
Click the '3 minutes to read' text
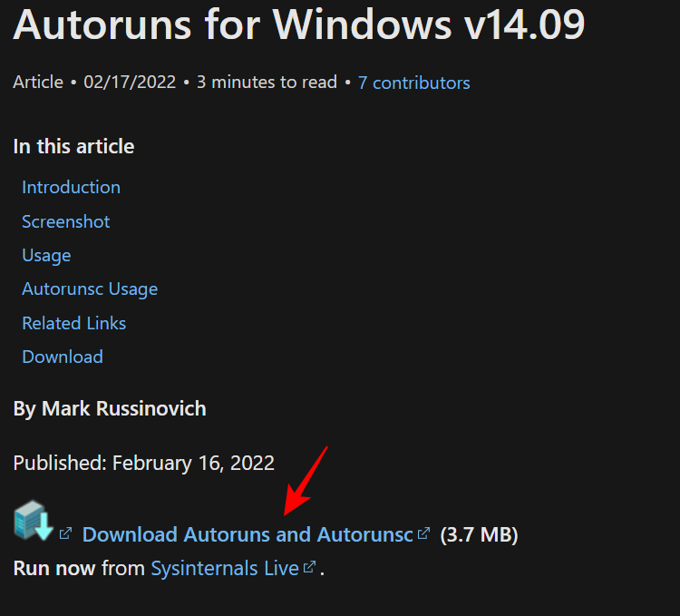tap(267, 82)
